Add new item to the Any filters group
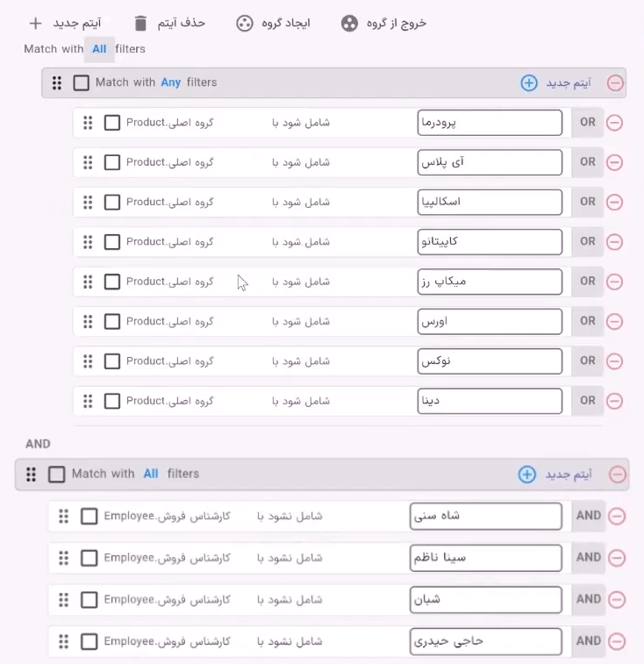The width and height of the screenshot is (644, 664). click(x=529, y=82)
